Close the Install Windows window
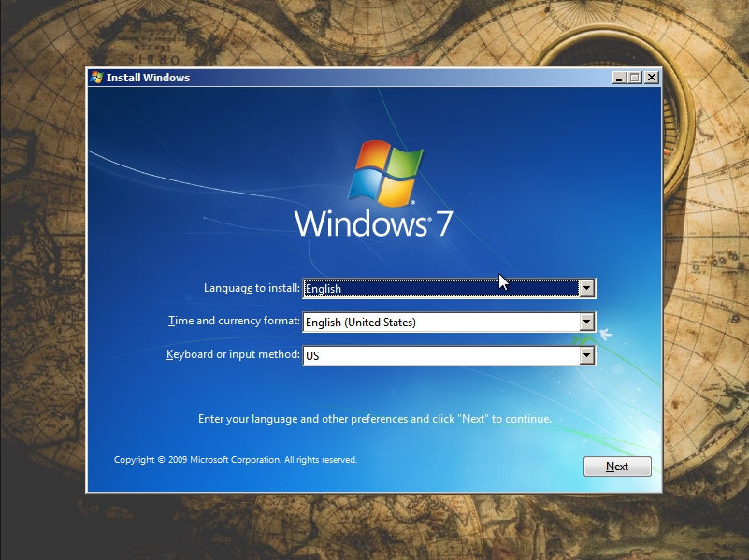This screenshot has width=749, height=560. [x=652, y=78]
